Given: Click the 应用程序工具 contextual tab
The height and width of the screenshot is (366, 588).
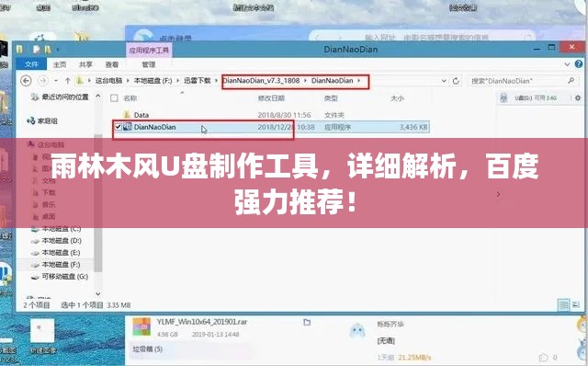Looking at the screenshot, I should (149, 51).
